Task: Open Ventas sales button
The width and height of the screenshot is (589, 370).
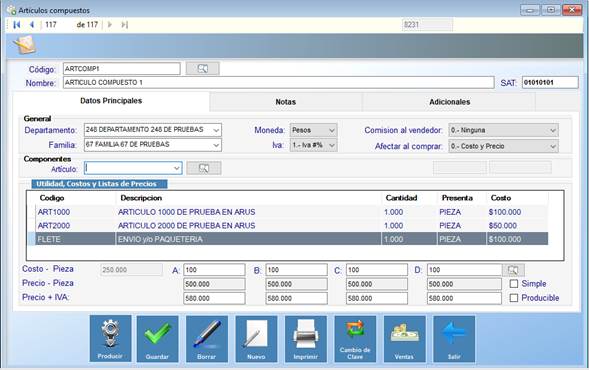Action: (x=405, y=338)
